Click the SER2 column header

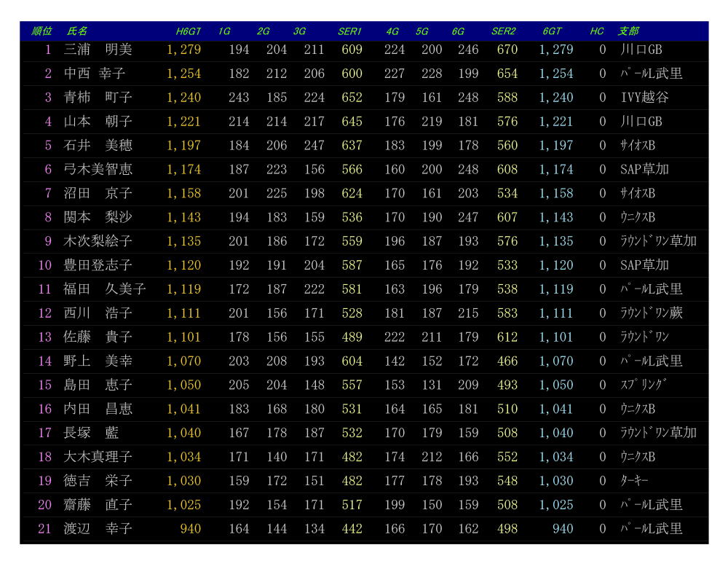[503, 31]
